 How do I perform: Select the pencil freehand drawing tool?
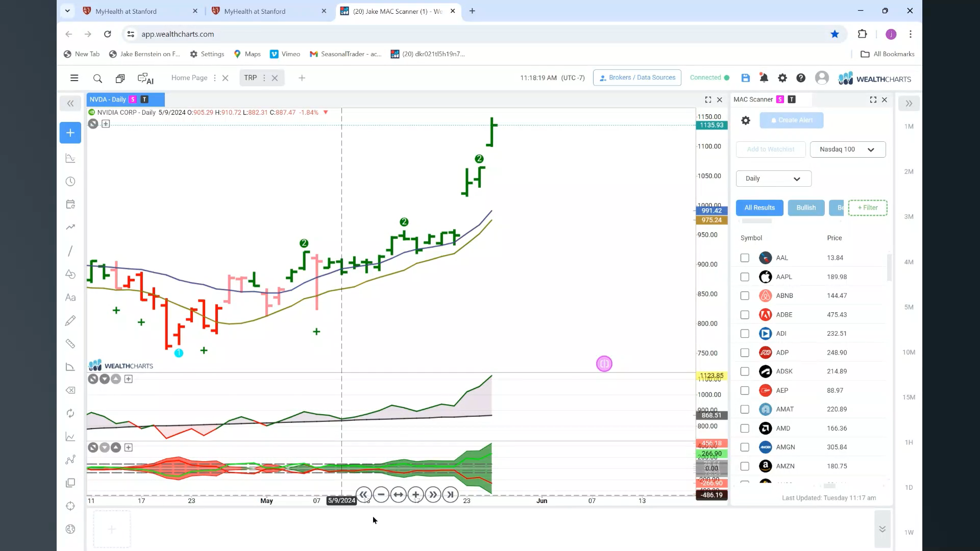[70, 320]
